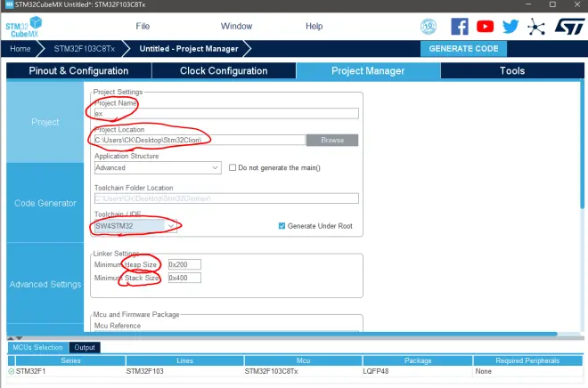The height and width of the screenshot is (388, 588).
Task: Click the Lines column header
Action: [185, 360]
